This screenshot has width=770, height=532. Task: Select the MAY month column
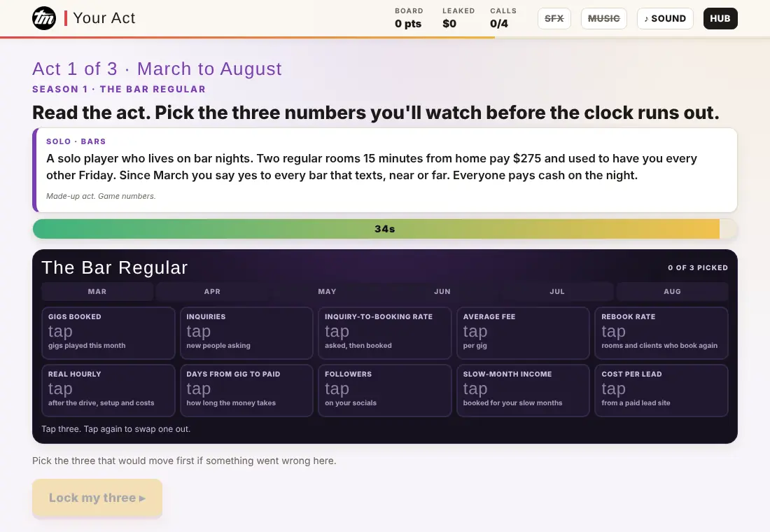tap(327, 291)
